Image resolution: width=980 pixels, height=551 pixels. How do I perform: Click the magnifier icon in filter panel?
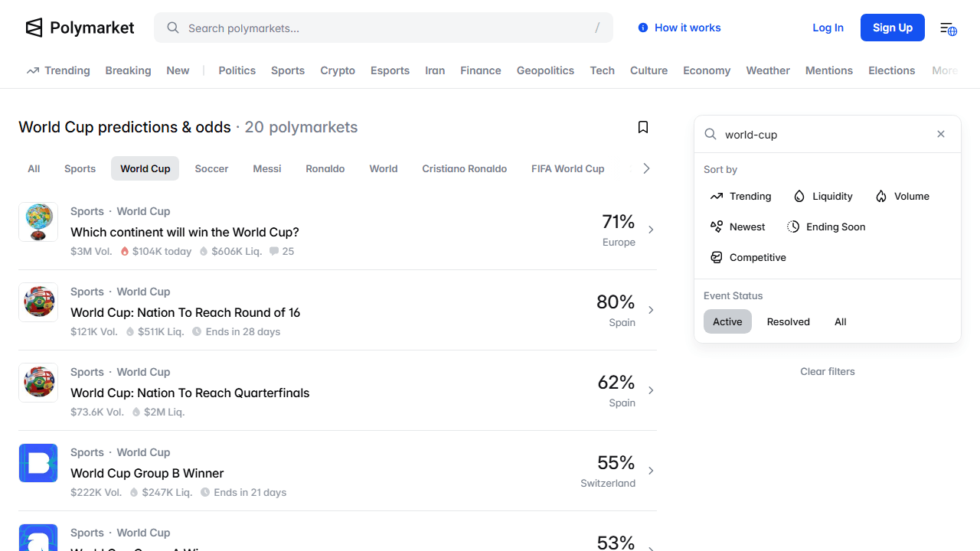click(710, 134)
